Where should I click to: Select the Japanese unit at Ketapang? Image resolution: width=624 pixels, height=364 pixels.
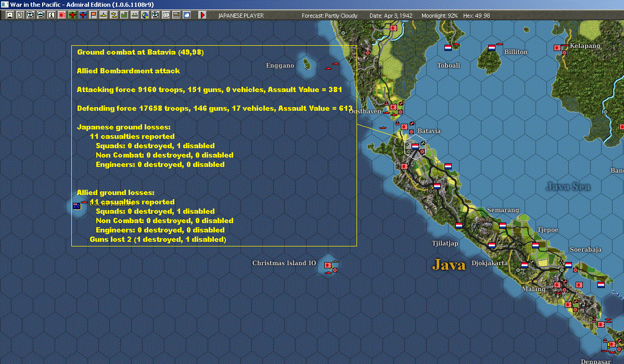(x=557, y=48)
